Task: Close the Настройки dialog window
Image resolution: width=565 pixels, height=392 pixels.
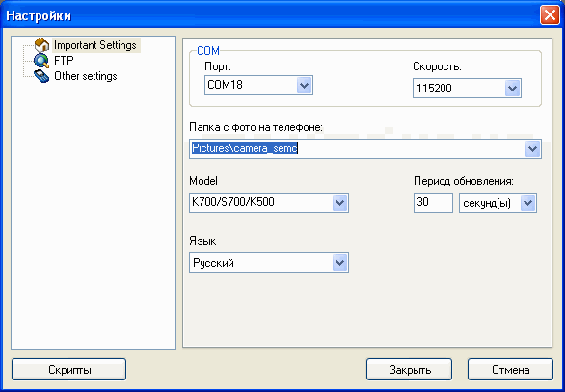Action: [550, 15]
